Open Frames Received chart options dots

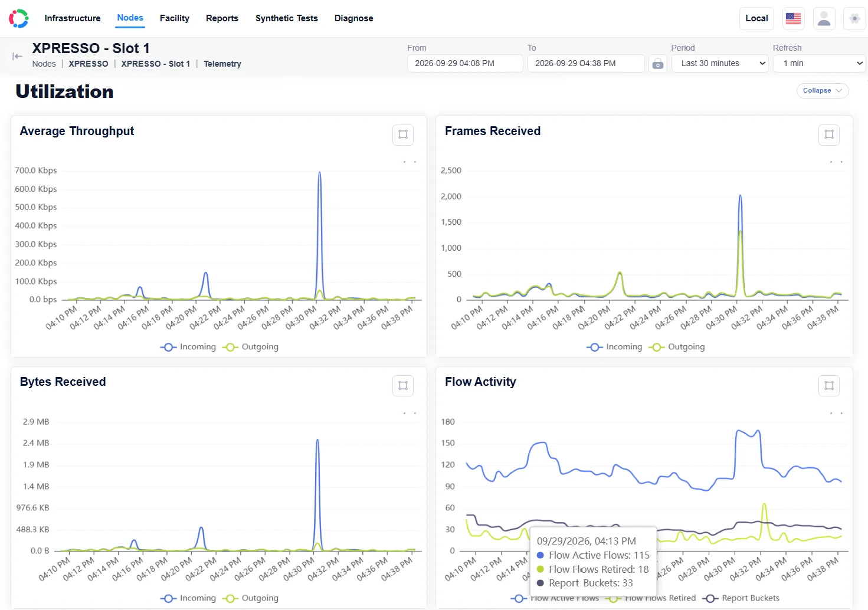click(x=836, y=162)
